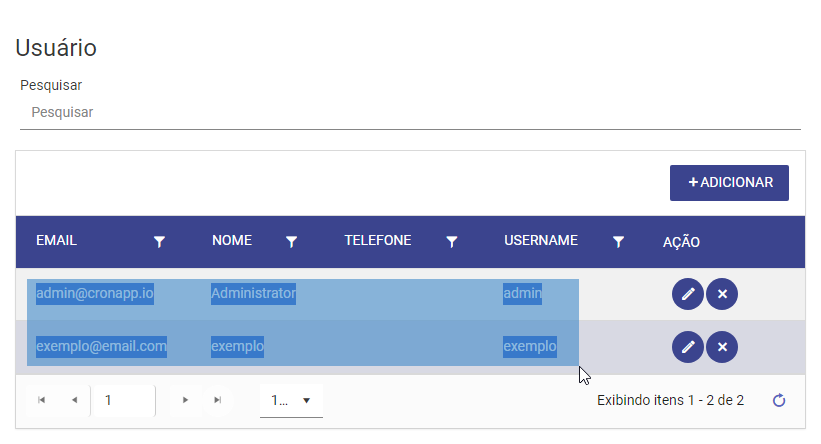Screen dimensions: 821x444
Task: Go to the first page
Action: [41, 400]
